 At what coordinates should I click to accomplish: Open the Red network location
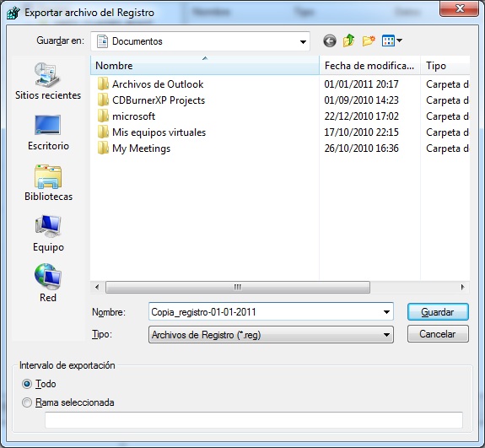coord(48,283)
